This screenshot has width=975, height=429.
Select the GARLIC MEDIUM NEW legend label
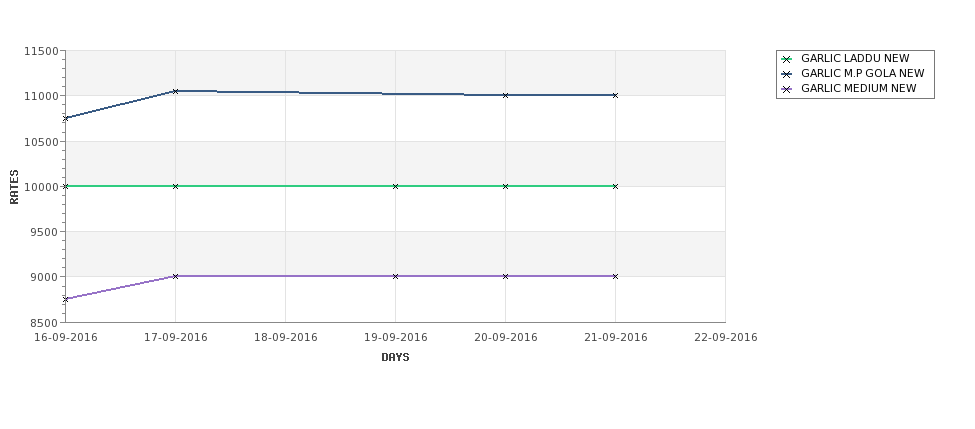click(x=859, y=88)
